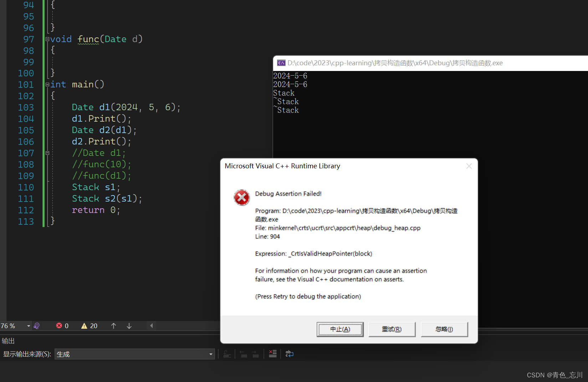Image resolution: width=588 pixels, height=382 pixels.
Task: Click the "void func(Date d)" declaration
Action: 96,39
